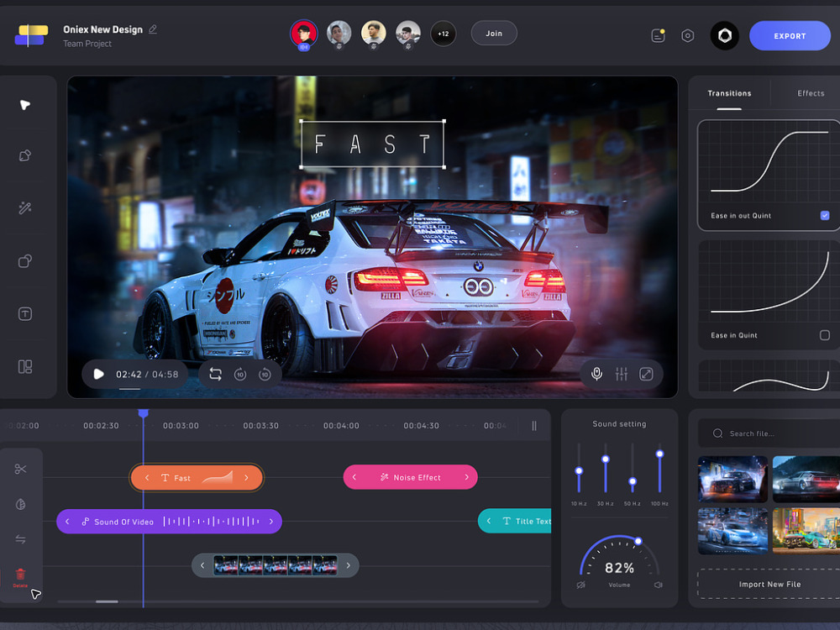Click the Search file input field
Viewport: 840px width, 630px height.
[x=769, y=433]
